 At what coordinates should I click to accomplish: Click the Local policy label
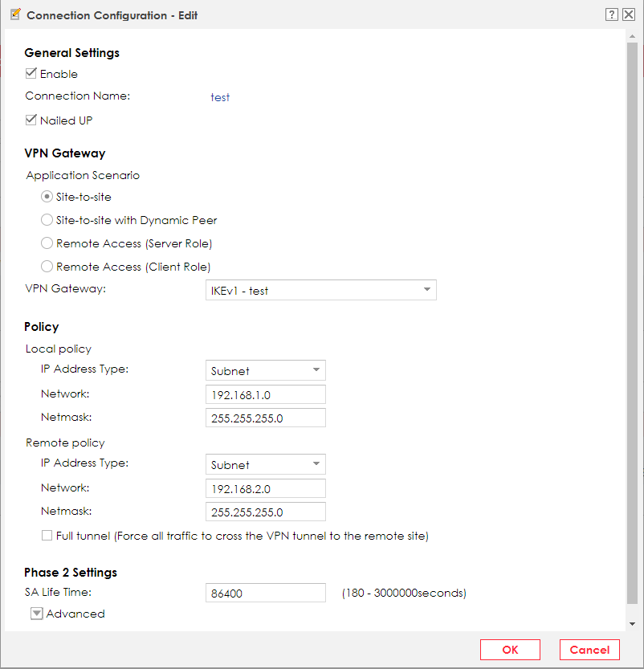59,349
